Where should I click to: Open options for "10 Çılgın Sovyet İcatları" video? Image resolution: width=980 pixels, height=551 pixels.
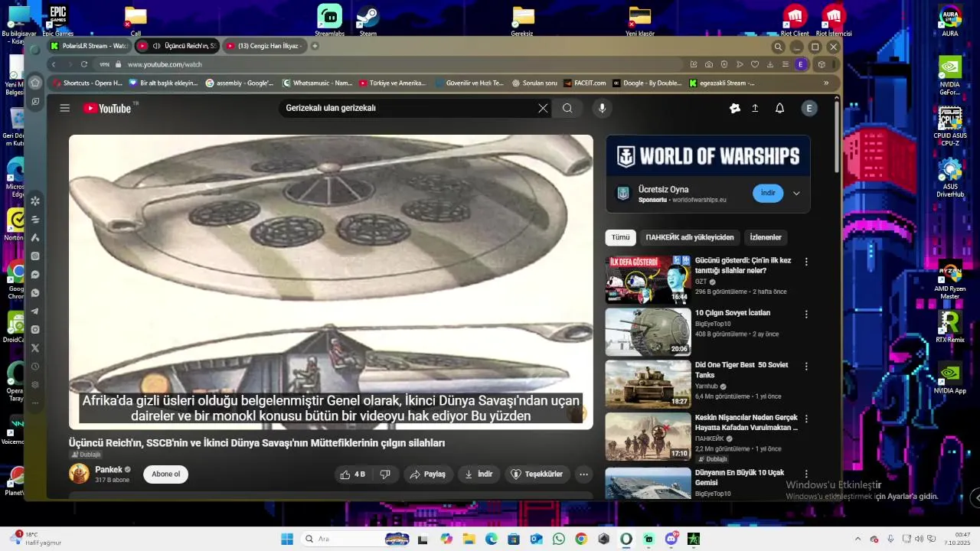pyautogui.click(x=806, y=314)
